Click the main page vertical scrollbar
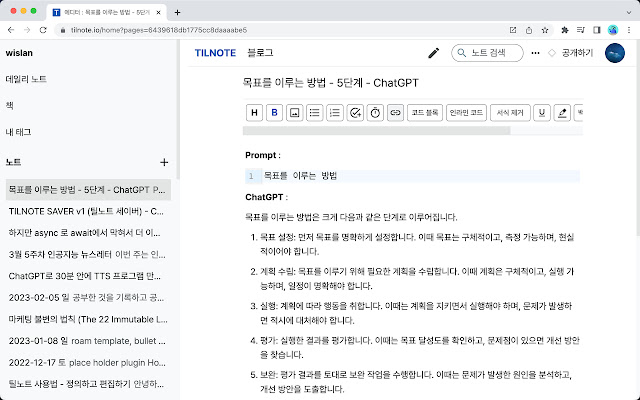Viewport: 640px width, 400px height. point(638,138)
